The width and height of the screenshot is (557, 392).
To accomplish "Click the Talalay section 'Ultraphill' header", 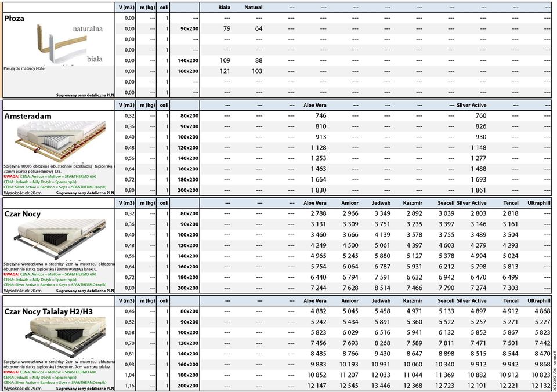I will pyautogui.click(x=539, y=300).
